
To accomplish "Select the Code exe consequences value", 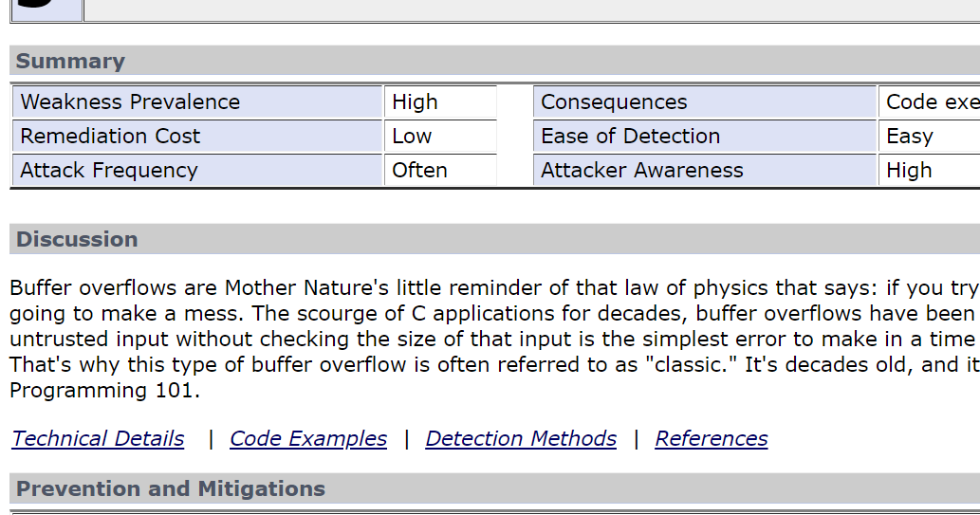I will click(930, 102).
